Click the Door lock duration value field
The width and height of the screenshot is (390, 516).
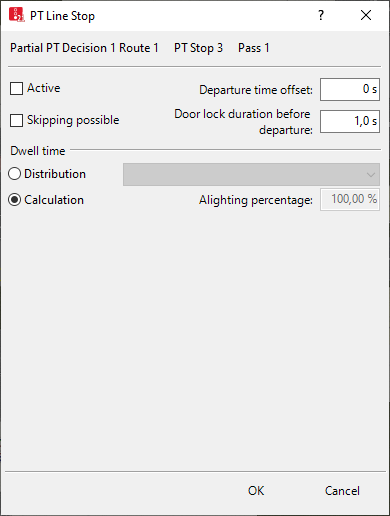350,121
